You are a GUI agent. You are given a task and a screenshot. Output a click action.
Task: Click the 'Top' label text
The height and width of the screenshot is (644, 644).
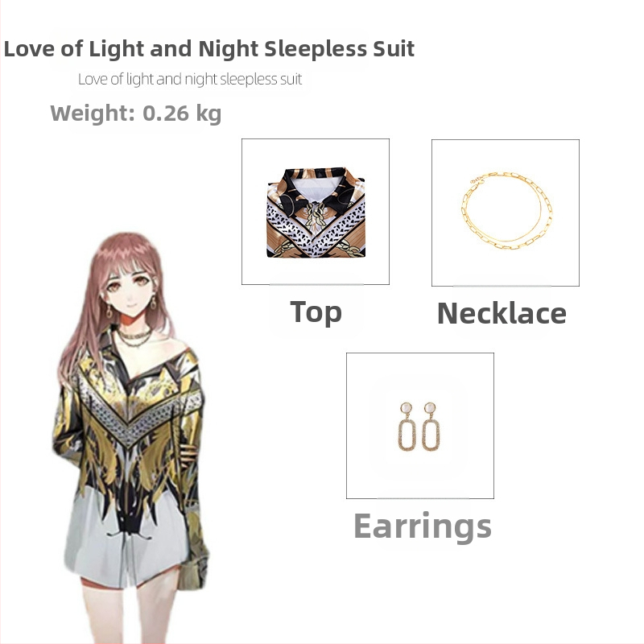point(316,312)
